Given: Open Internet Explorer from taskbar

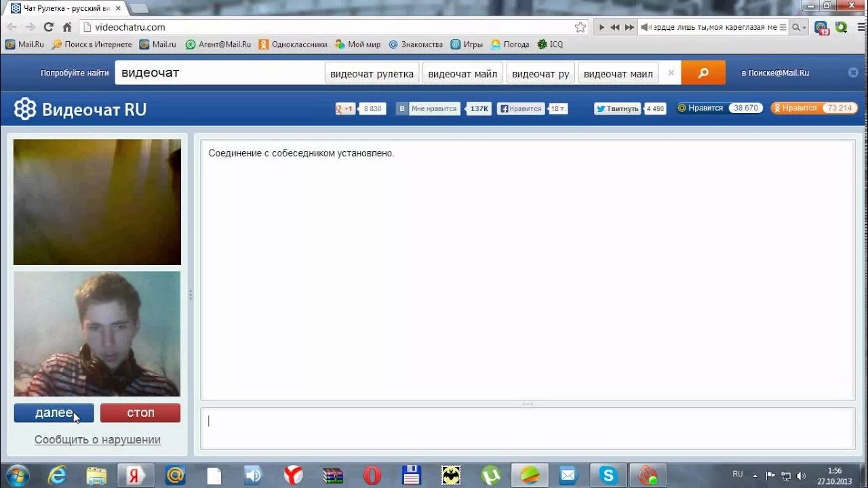Looking at the screenshot, I should (x=57, y=475).
